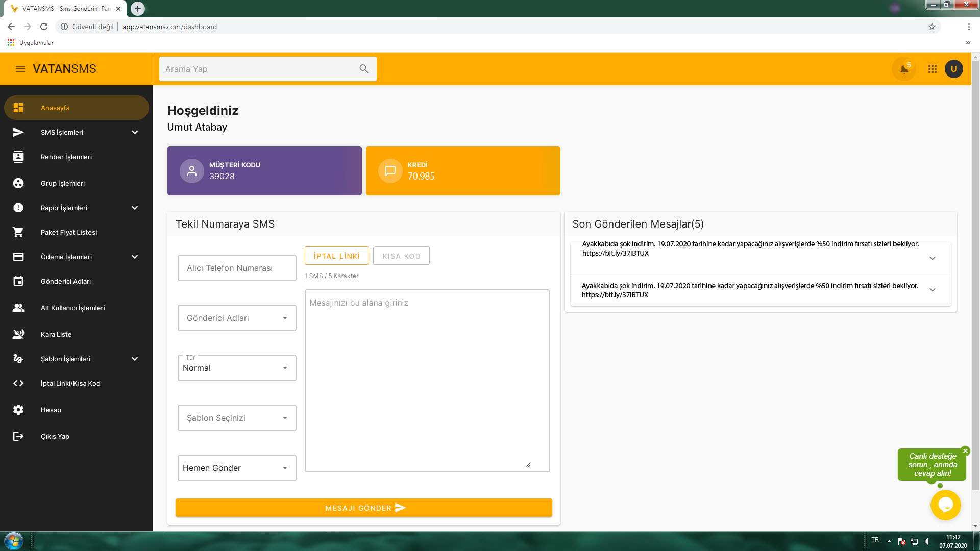The width and height of the screenshot is (980, 551).
Task: Close the Canlı desteğe popup
Action: 965,451
